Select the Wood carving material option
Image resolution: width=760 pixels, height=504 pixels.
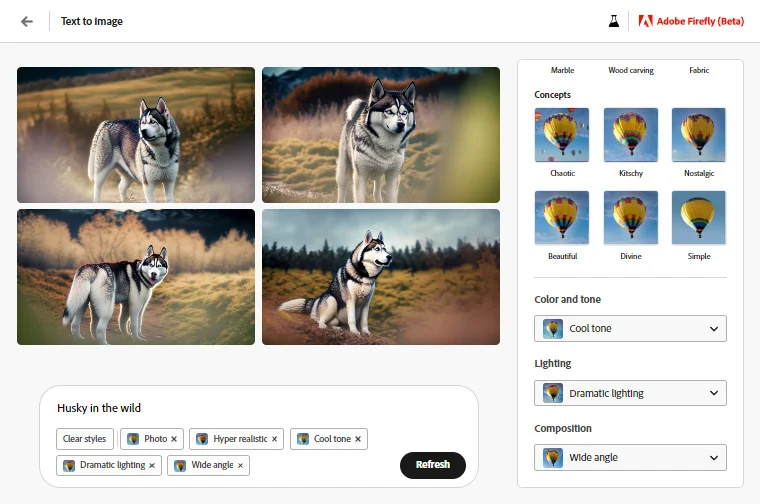tap(630, 71)
